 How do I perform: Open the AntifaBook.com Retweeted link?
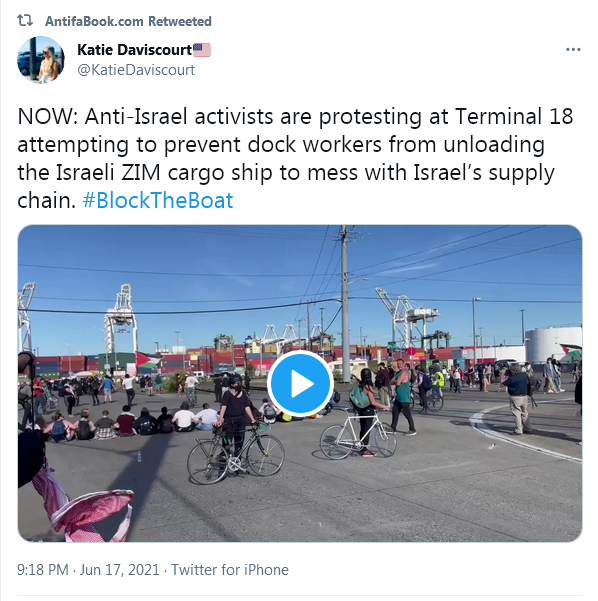(x=128, y=21)
